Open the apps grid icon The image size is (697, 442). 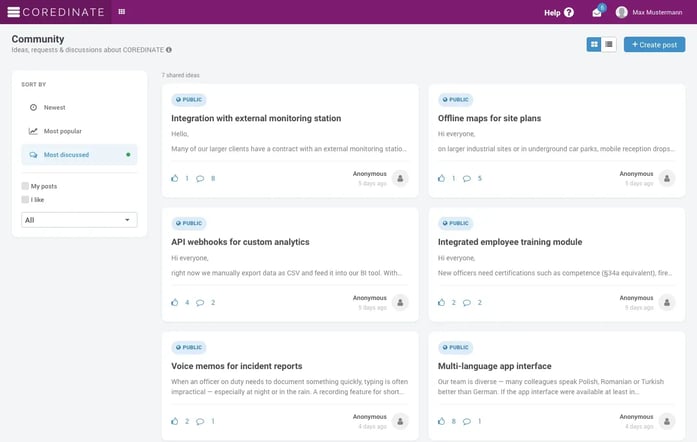pyautogui.click(x=122, y=12)
